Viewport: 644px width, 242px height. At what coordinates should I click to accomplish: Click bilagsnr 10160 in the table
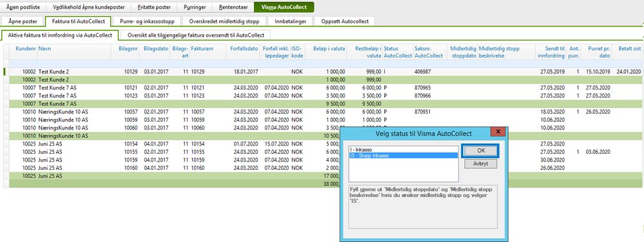[131, 168]
